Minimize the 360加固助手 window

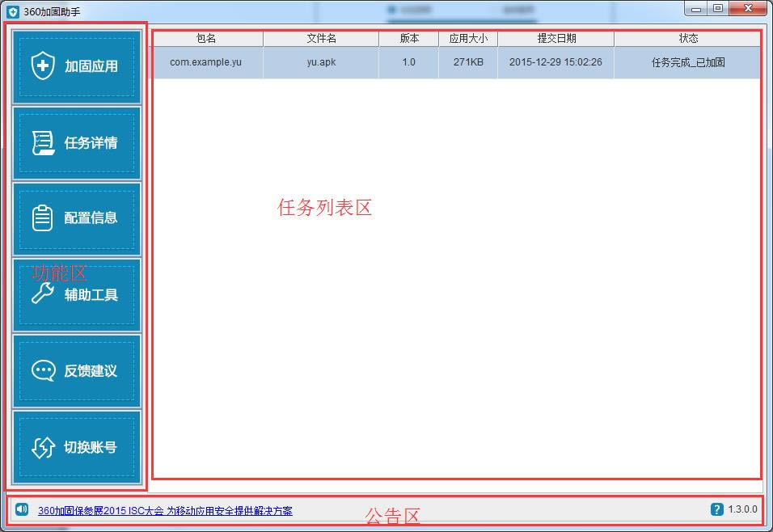pos(696,9)
